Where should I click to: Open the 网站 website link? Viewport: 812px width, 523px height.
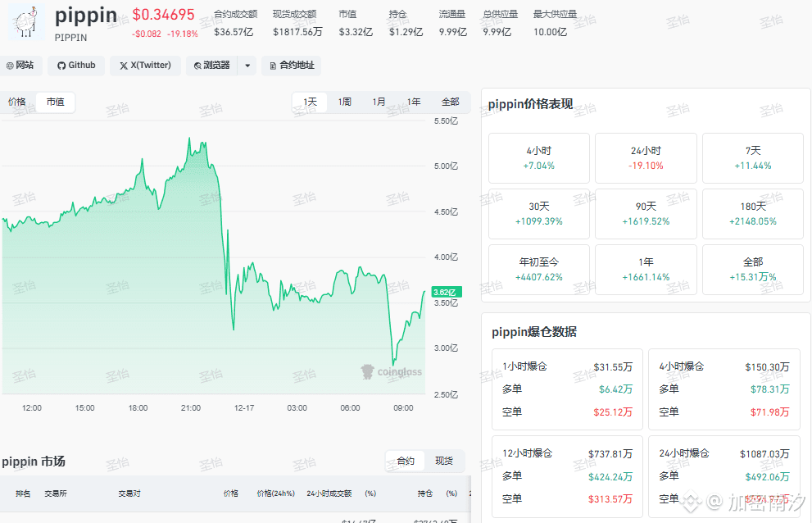(20, 66)
